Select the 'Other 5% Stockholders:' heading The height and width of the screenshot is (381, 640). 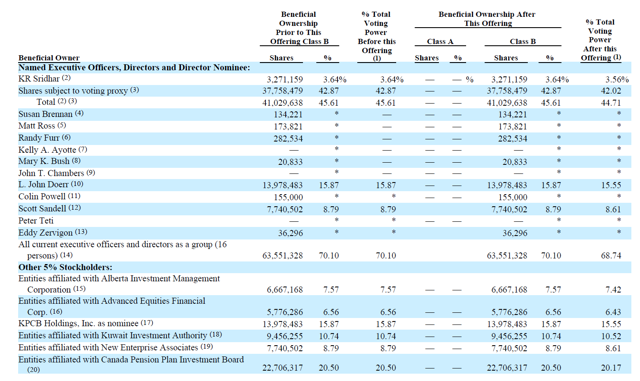[65, 267]
